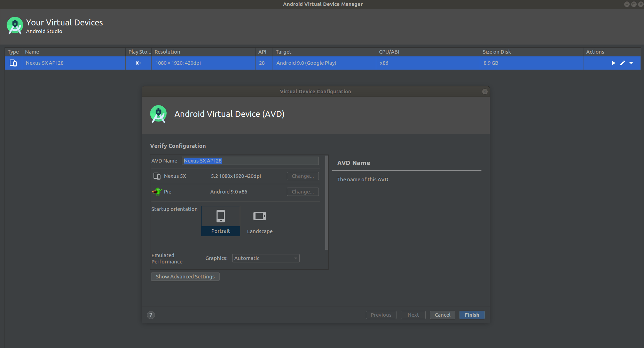Sort devices by Resolution column header
644x348 pixels.
(203, 52)
